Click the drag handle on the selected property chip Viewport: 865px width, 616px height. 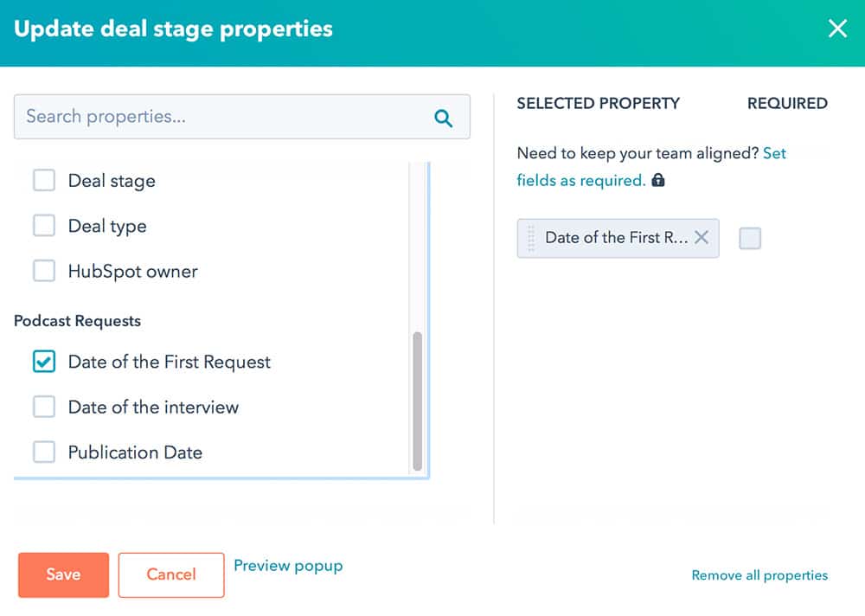pyautogui.click(x=531, y=237)
